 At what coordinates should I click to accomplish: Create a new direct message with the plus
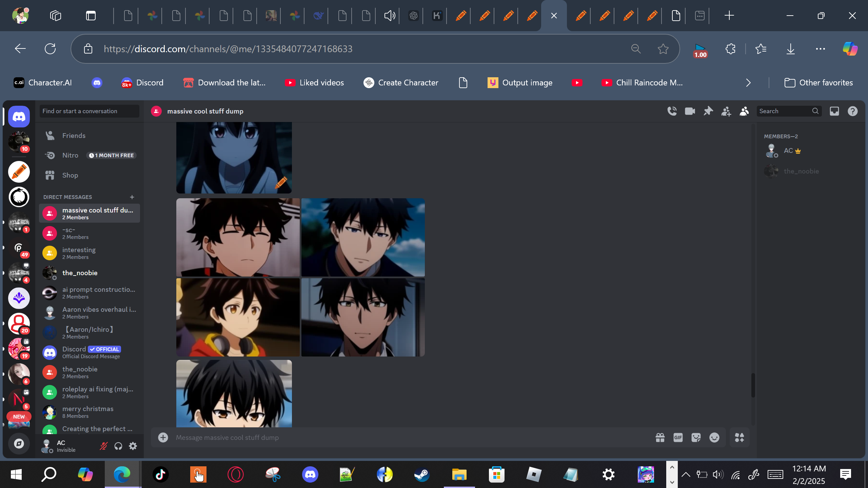(x=132, y=197)
